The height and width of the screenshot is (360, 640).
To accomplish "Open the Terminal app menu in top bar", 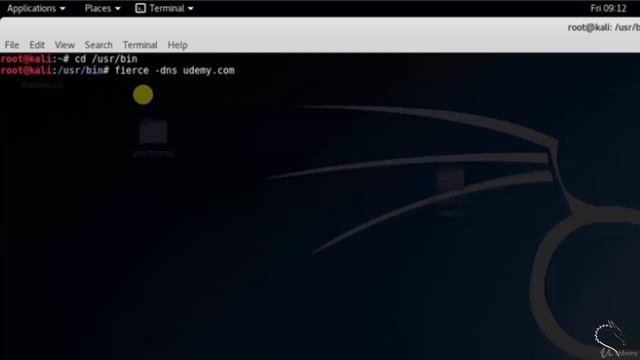I will (x=164, y=8).
